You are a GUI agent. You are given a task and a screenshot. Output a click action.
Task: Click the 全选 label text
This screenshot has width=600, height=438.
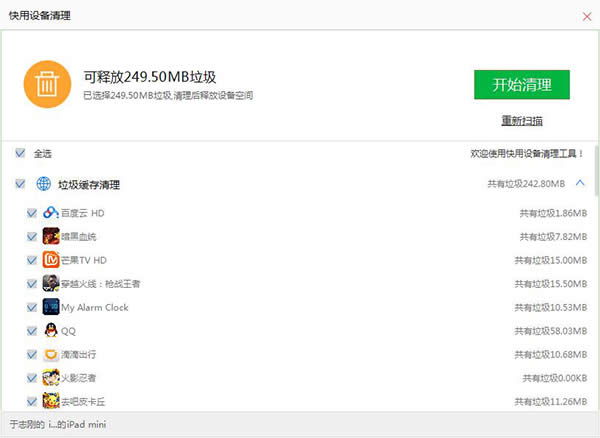[x=42, y=154]
